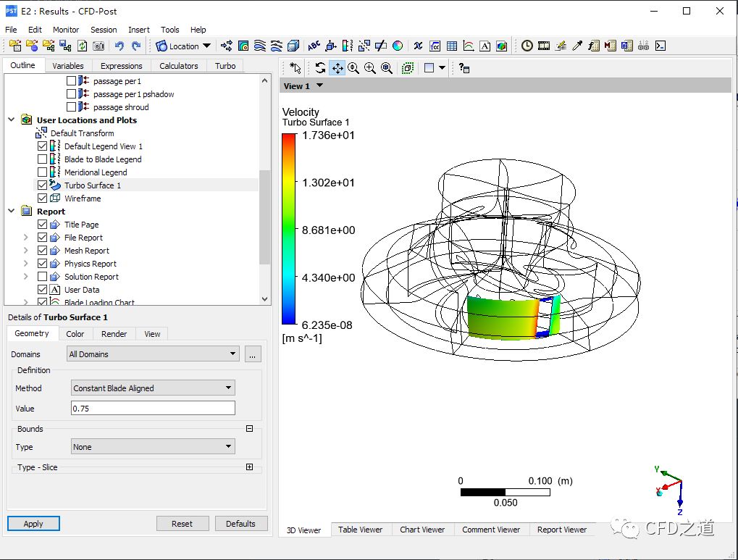Insert a vector plot from toolbar

point(227,46)
